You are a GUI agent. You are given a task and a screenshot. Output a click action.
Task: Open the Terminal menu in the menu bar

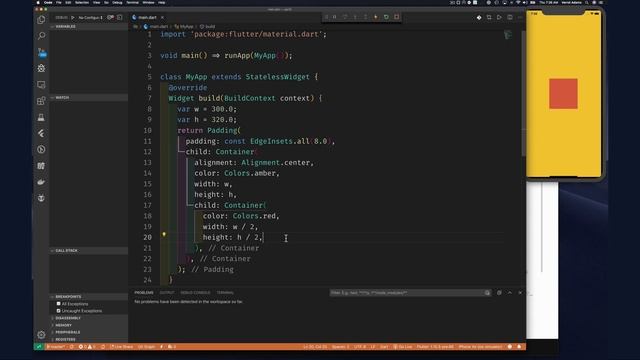[132, 2]
